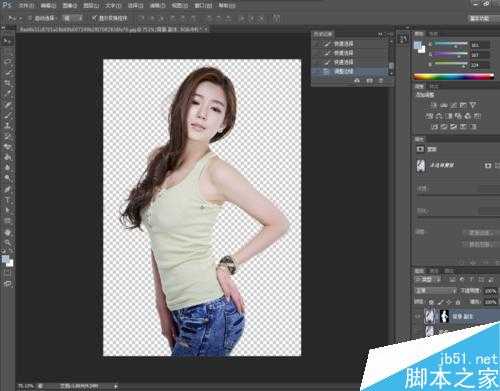This screenshot has width=500, height=391.
Task: Select the Rectangular Marquee tool
Action: coord(7,52)
